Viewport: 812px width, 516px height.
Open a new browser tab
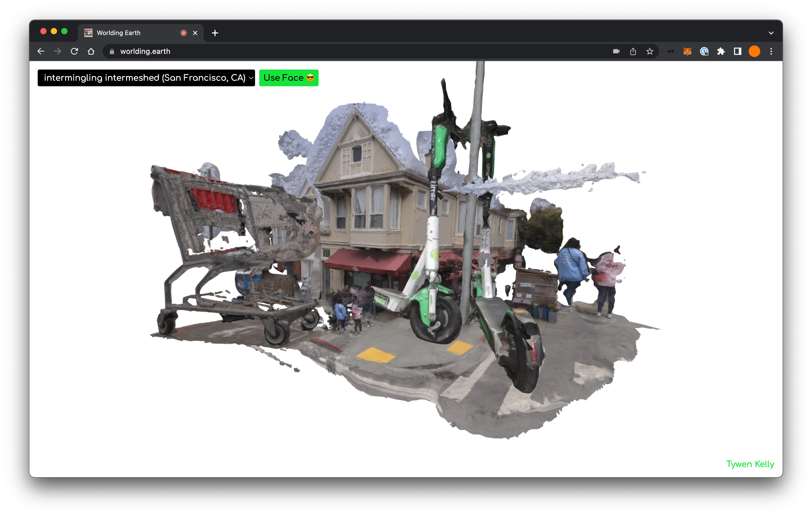pos(215,33)
